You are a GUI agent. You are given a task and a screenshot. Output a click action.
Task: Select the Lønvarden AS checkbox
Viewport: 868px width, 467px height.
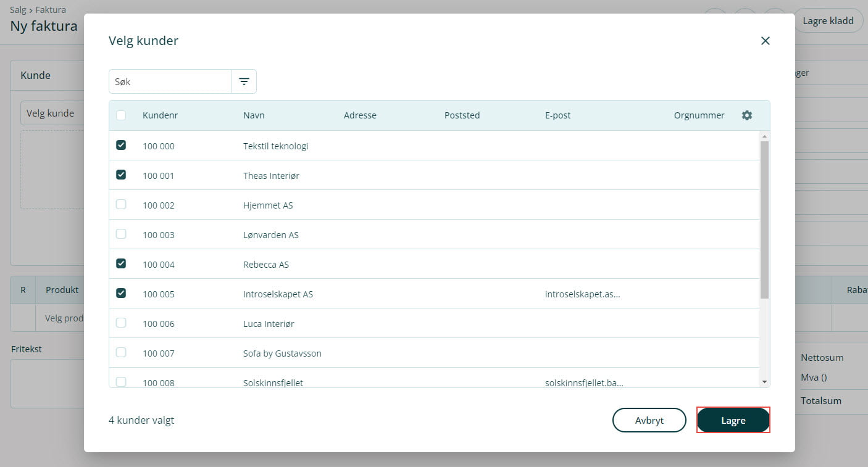(121, 234)
